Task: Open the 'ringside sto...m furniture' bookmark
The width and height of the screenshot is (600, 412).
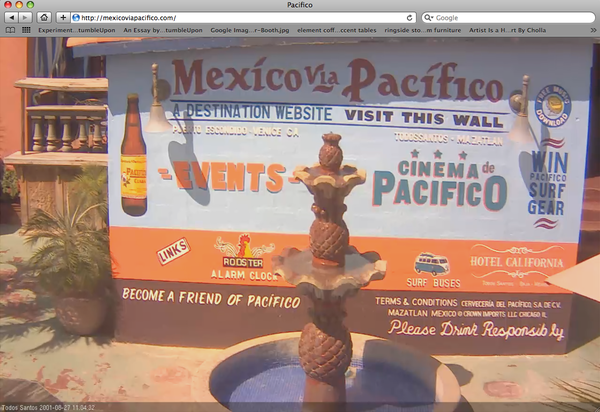Action: [x=422, y=30]
